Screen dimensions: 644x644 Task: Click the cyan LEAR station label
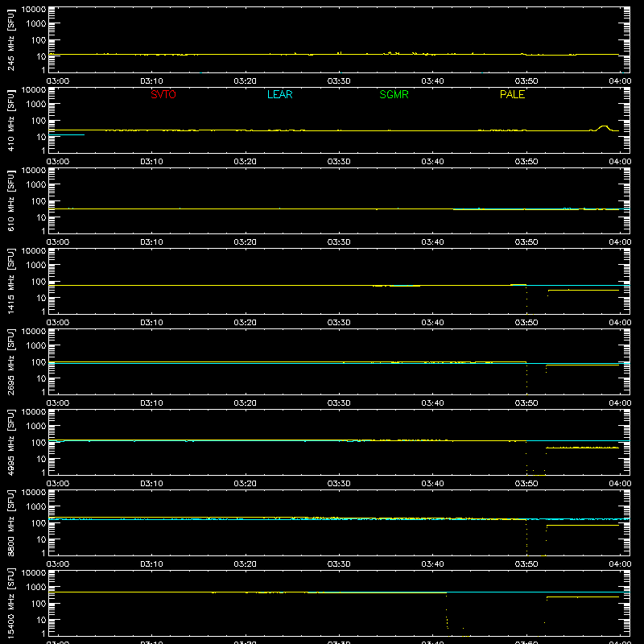[x=279, y=94]
